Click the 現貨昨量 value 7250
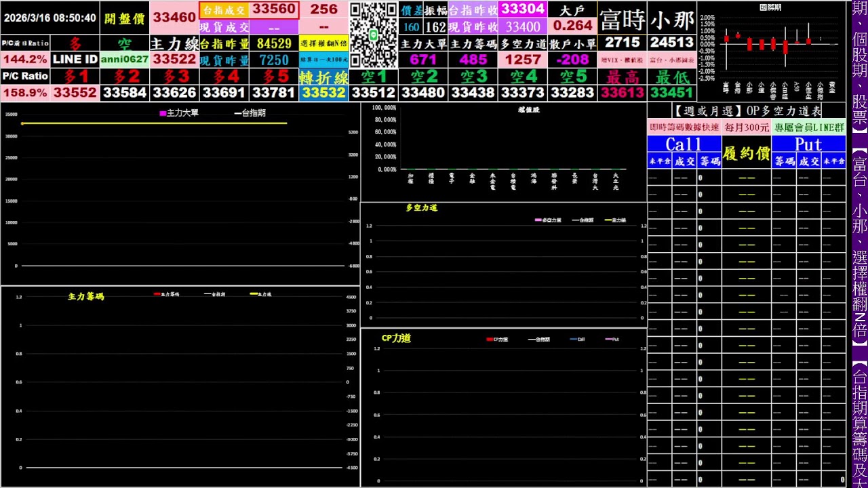The image size is (868, 488). (x=274, y=60)
